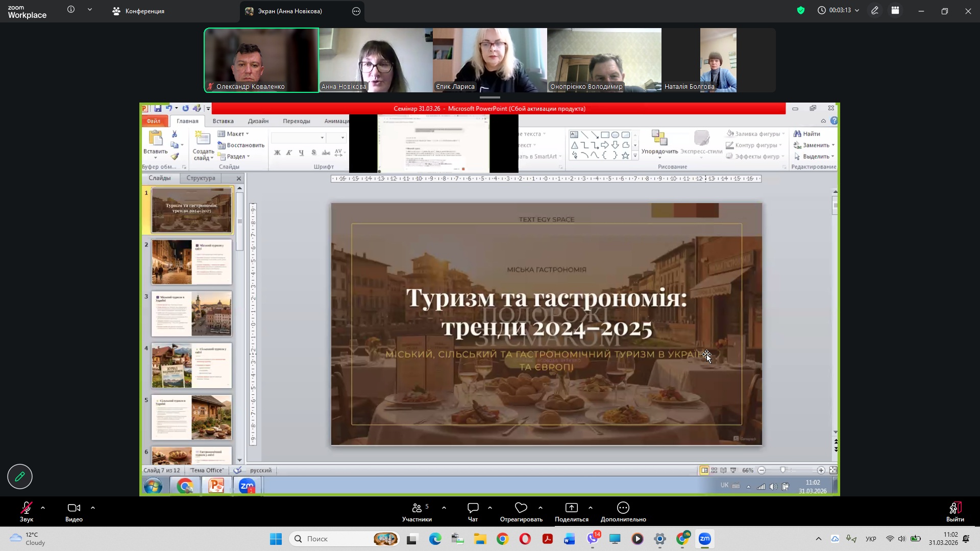Open the Чат chat panel
Image resolution: width=980 pixels, height=551 pixels.
(x=473, y=508)
